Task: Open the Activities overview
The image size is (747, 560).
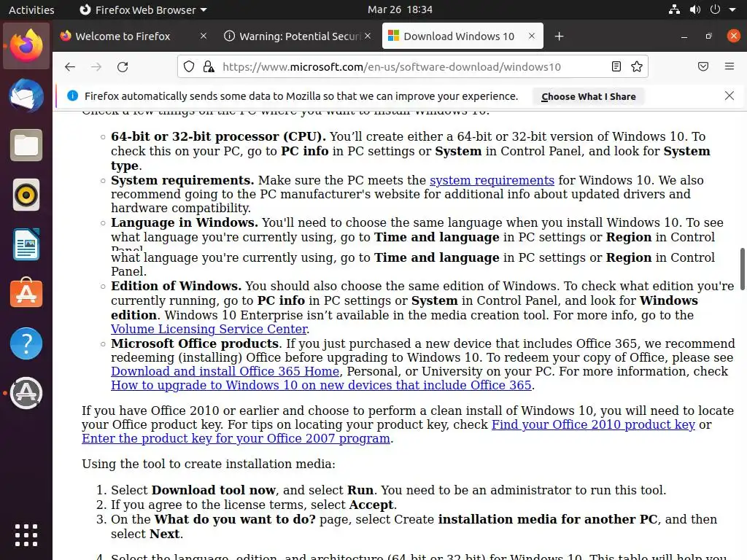Action: (31, 9)
